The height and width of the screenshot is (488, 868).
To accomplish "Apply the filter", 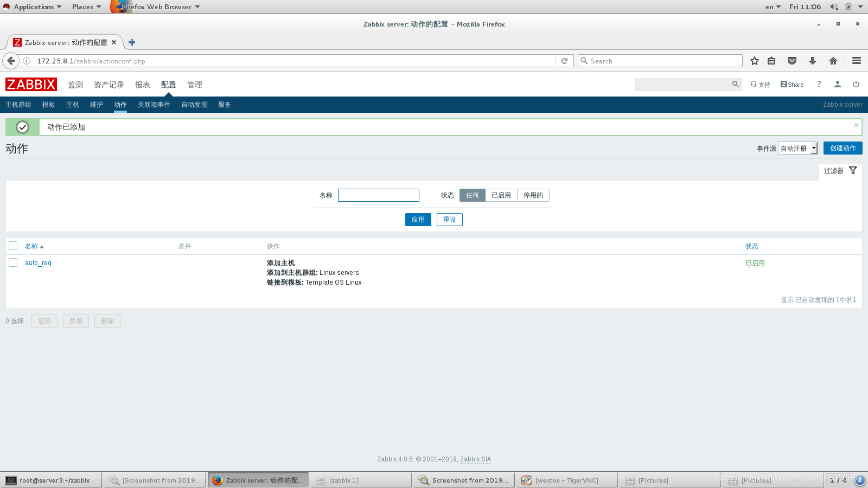I will pos(418,220).
